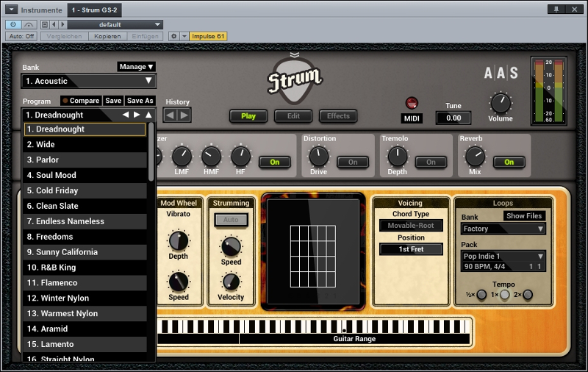Go to next host preset arrow

tap(62, 25)
